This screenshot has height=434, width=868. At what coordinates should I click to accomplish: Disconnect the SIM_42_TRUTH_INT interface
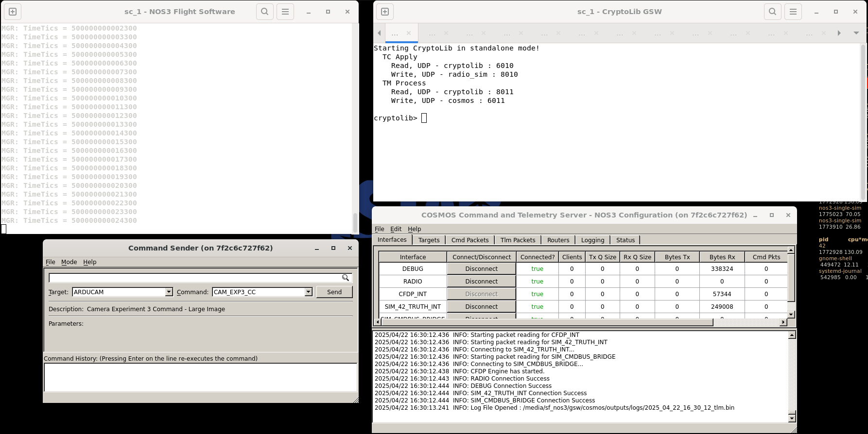[482, 306]
